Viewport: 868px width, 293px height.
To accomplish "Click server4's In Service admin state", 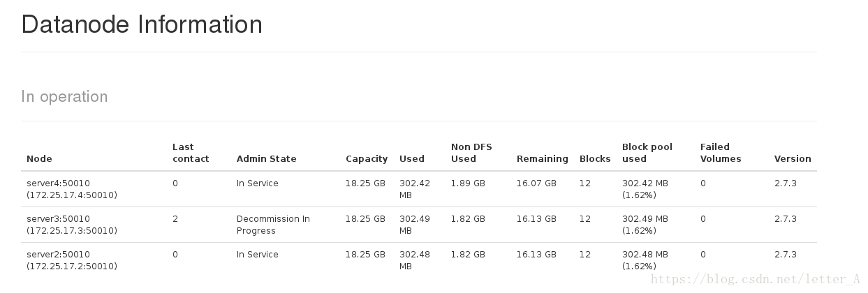I will 258,183.
